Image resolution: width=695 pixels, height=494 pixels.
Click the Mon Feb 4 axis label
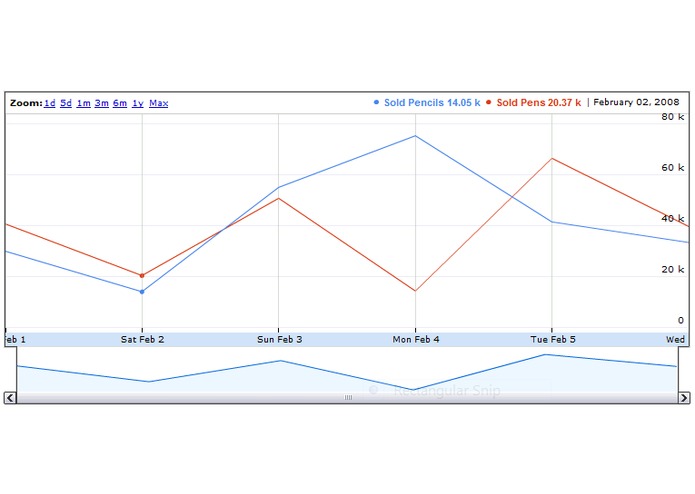(x=416, y=339)
